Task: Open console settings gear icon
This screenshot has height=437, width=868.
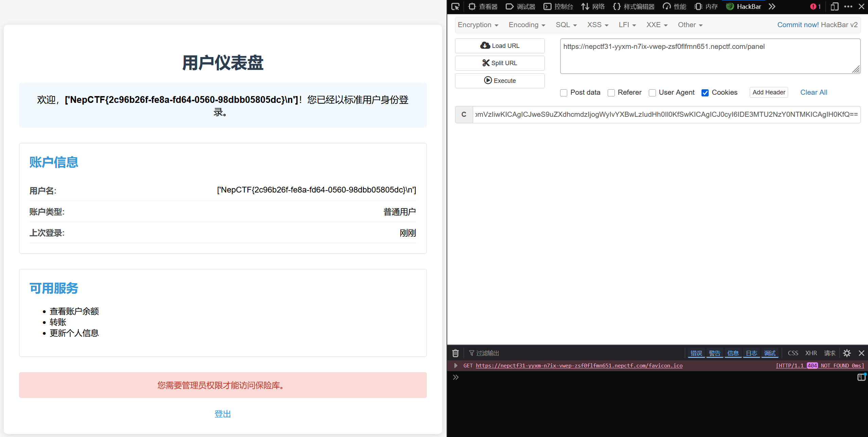Action: point(847,353)
